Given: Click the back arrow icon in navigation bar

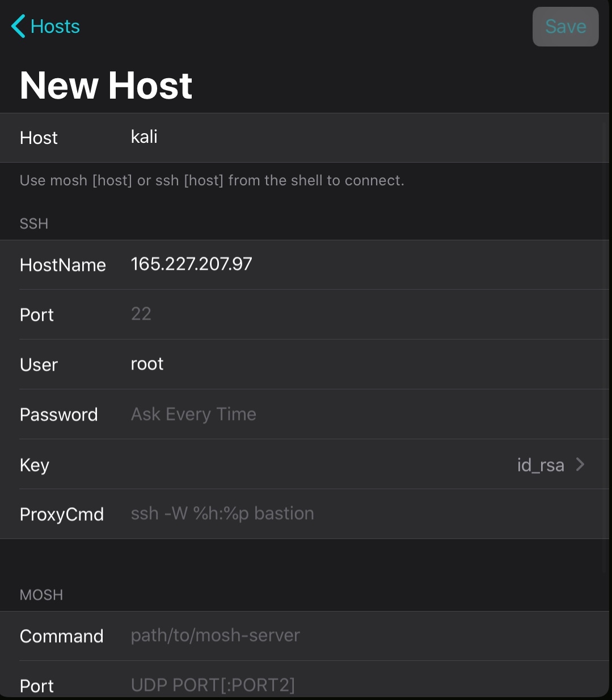Looking at the screenshot, I should pos(17,26).
